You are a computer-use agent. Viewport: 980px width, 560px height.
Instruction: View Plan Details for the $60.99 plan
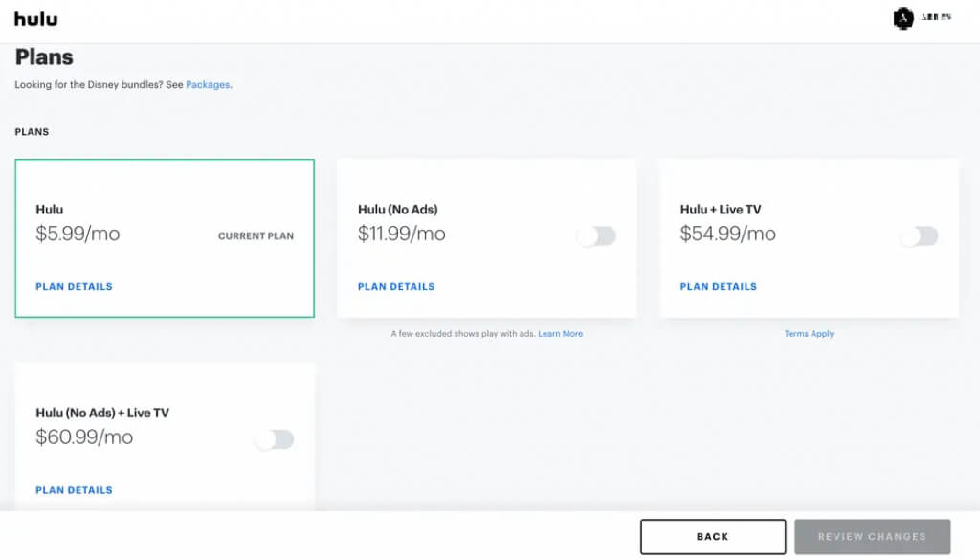[x=74, y=490]
